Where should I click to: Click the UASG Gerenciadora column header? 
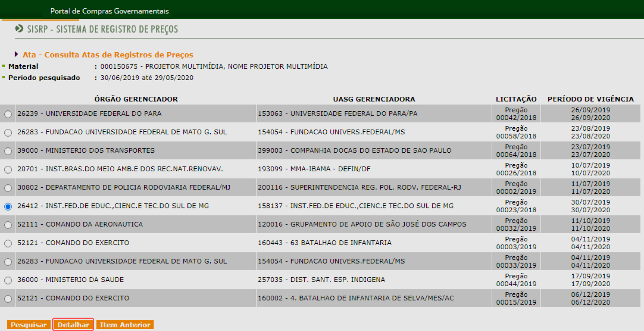[x=374, y=99]
